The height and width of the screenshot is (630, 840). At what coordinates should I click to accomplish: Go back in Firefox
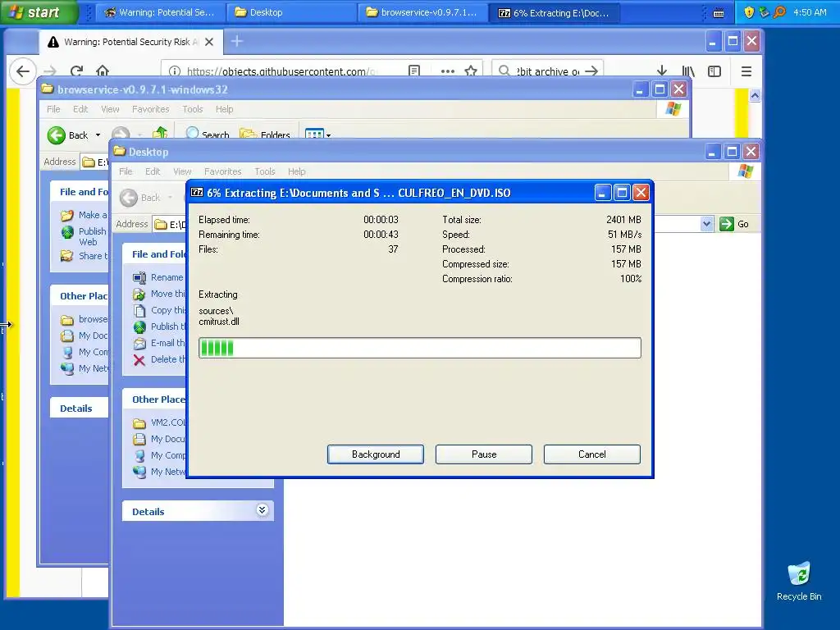point(22,71)
